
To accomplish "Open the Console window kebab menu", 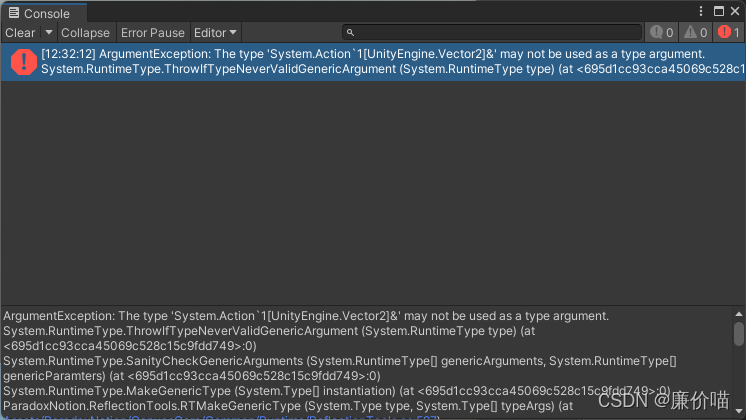I will pos(701,11).
